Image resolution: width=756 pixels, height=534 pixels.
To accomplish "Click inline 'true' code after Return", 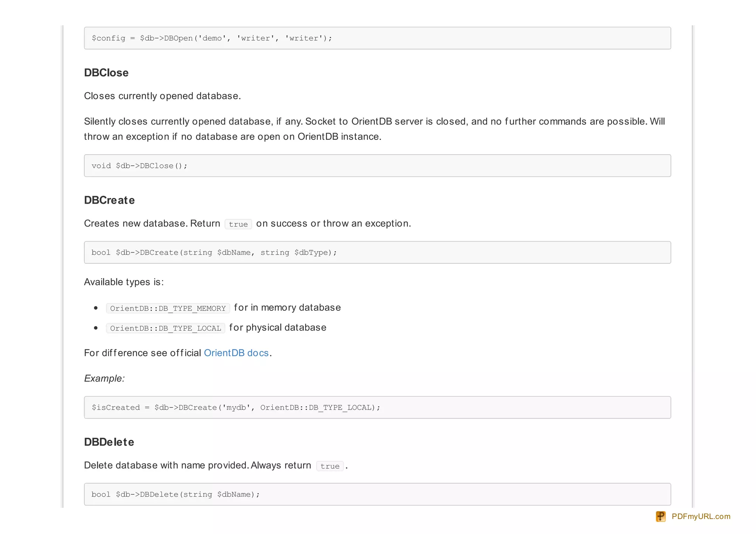I will pos(238,224).
